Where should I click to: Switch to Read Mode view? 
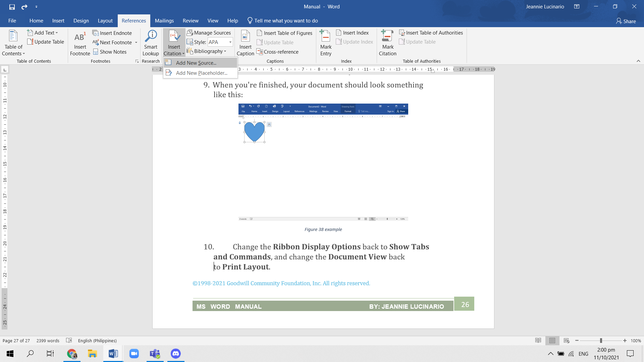538,341
